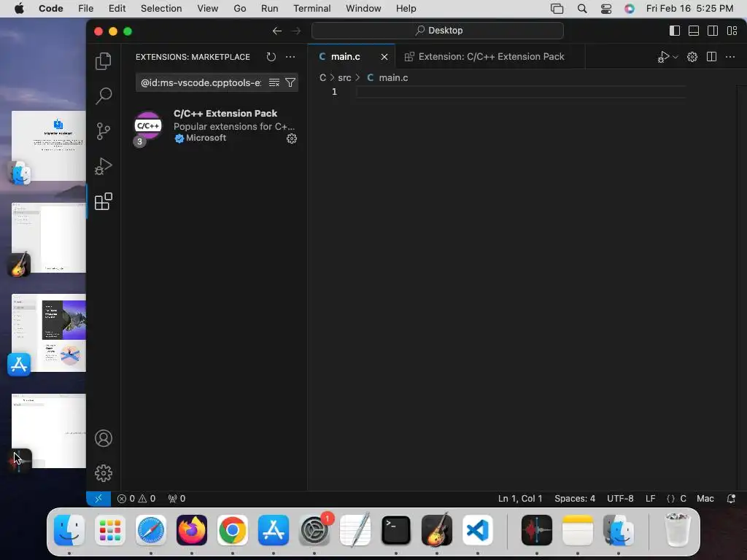Open the Search view in activity bar
Image resolution: width=747 pixels, height=560 pixels.
(x=104, y=96)
